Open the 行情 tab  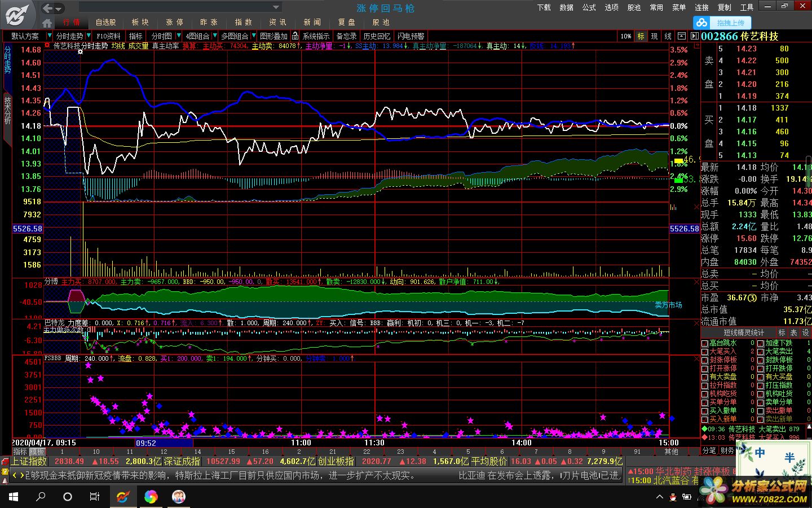pos(72,23)
